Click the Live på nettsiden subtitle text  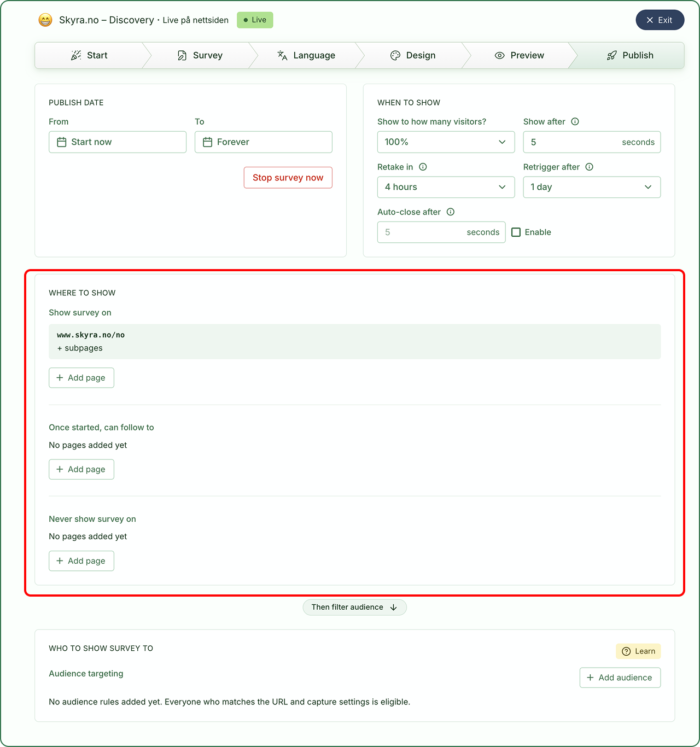[196, 20]
